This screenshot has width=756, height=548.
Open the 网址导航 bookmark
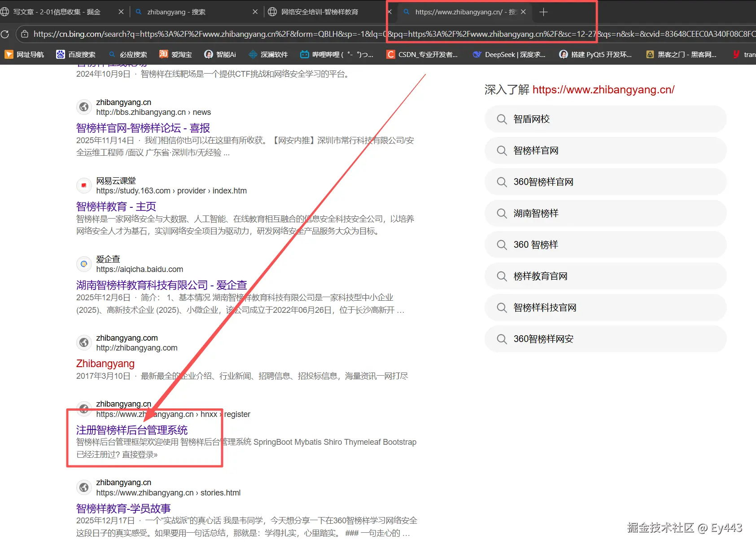(25, 54)
